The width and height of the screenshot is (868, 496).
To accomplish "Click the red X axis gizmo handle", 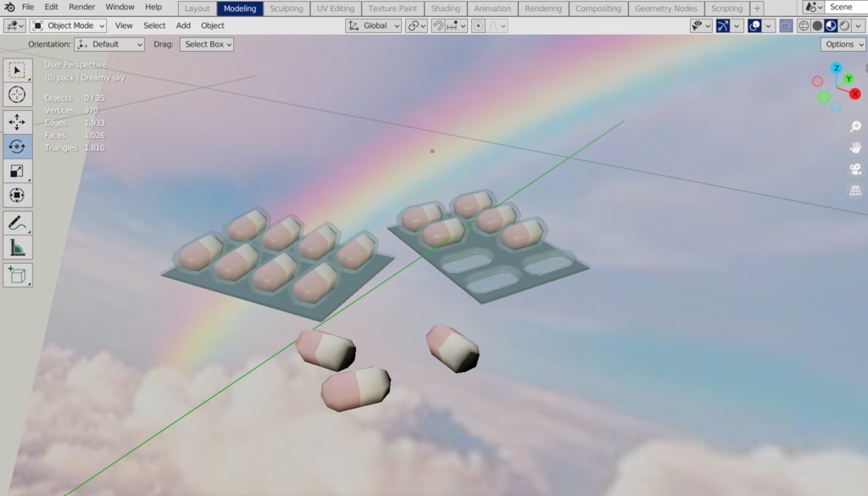I will pyautogui.click(x=855, y=94).
